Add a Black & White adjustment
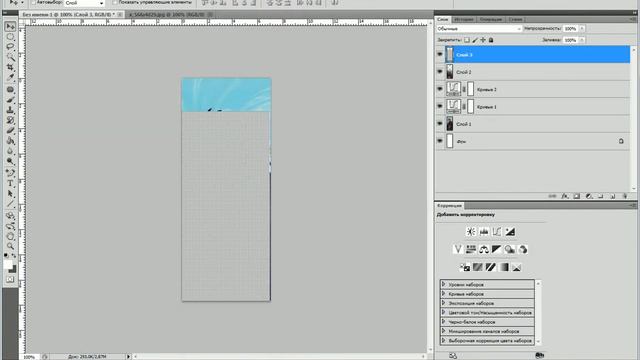640x360 pixels. pos(497,249)
